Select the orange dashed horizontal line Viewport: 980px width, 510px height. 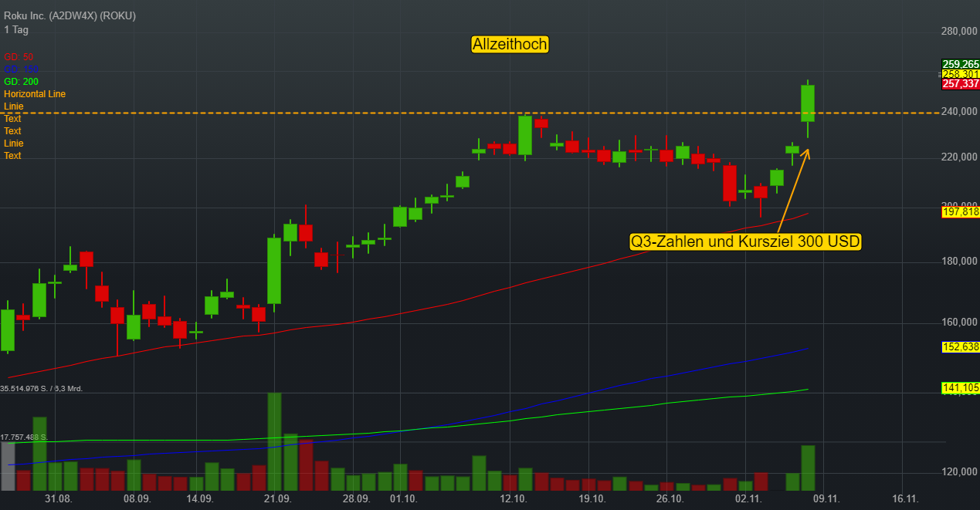click(473, 113)
